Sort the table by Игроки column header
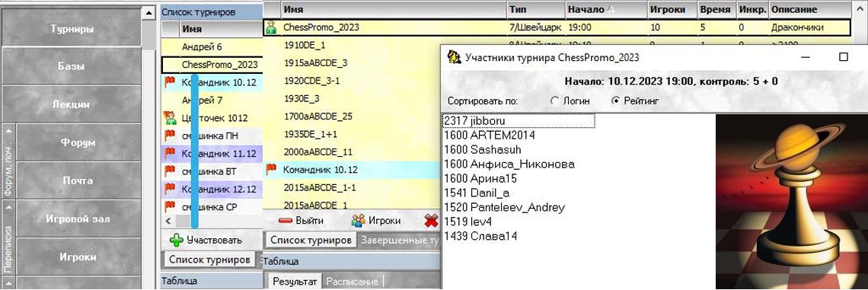The image size is (868, 290). point(672,9)
